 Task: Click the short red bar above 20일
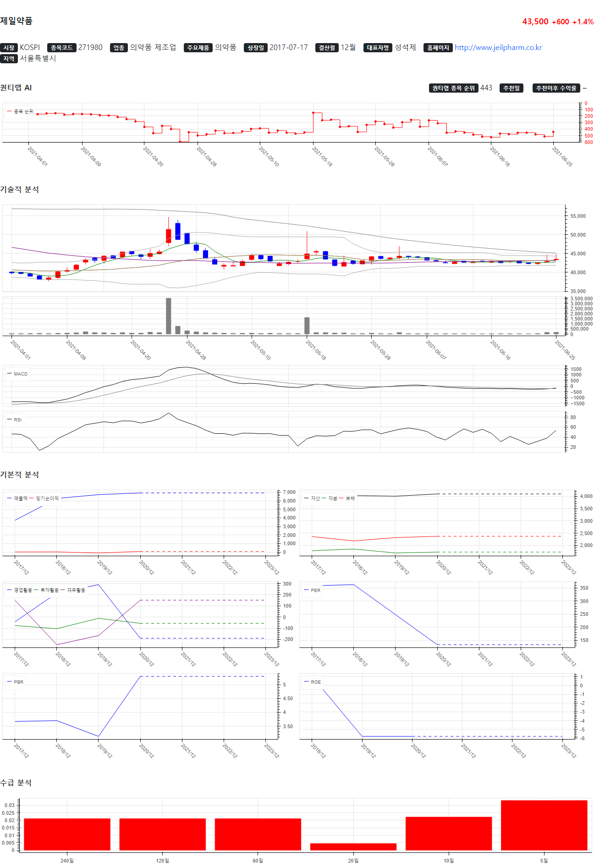click(x=353, y=847)
